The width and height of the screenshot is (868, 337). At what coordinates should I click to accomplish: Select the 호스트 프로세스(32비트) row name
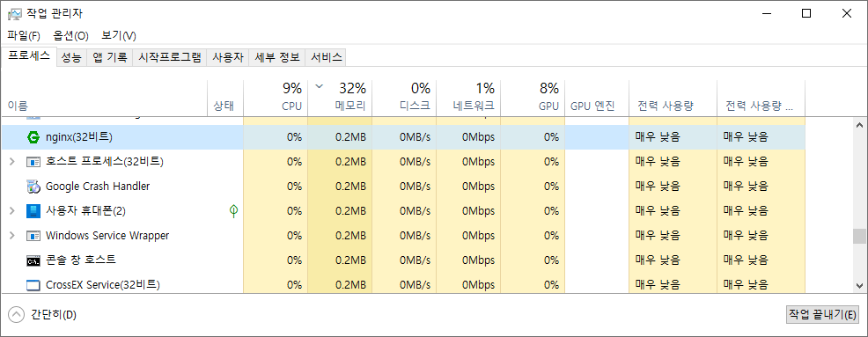pyautogui.click(x=105, y=162)
